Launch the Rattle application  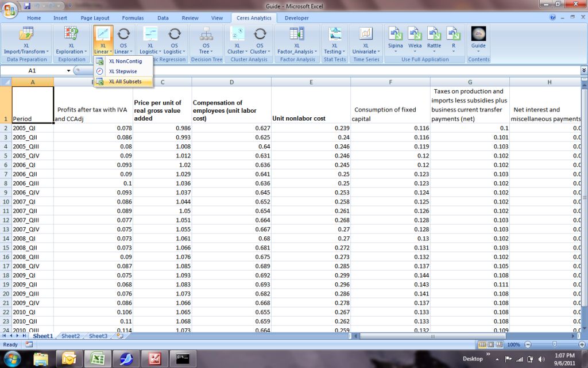coord(434,39)
